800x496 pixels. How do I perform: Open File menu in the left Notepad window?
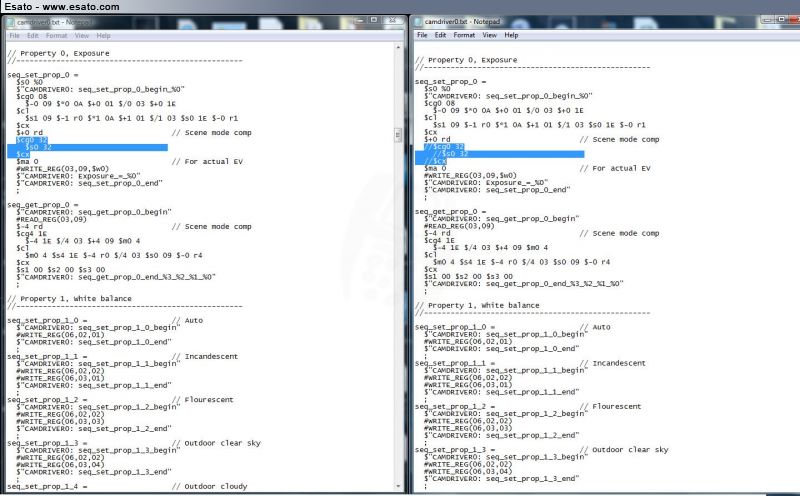[14, 36]
